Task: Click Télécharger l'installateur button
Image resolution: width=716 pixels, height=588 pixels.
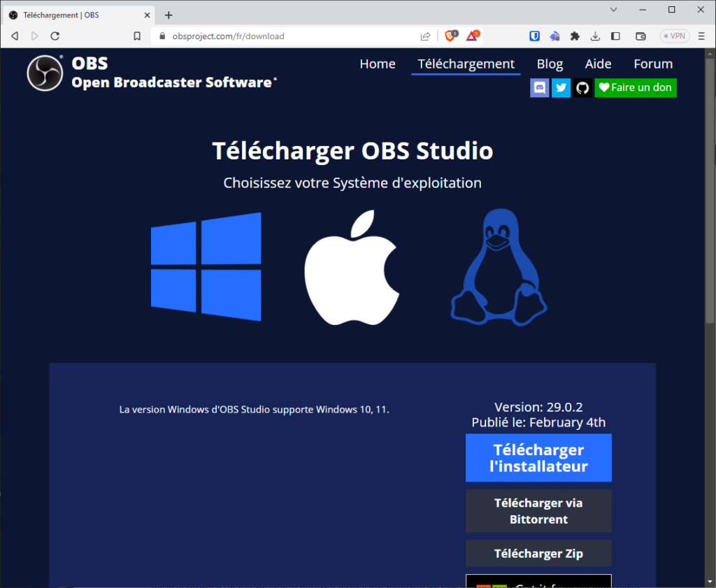Action: pos(538,458)
